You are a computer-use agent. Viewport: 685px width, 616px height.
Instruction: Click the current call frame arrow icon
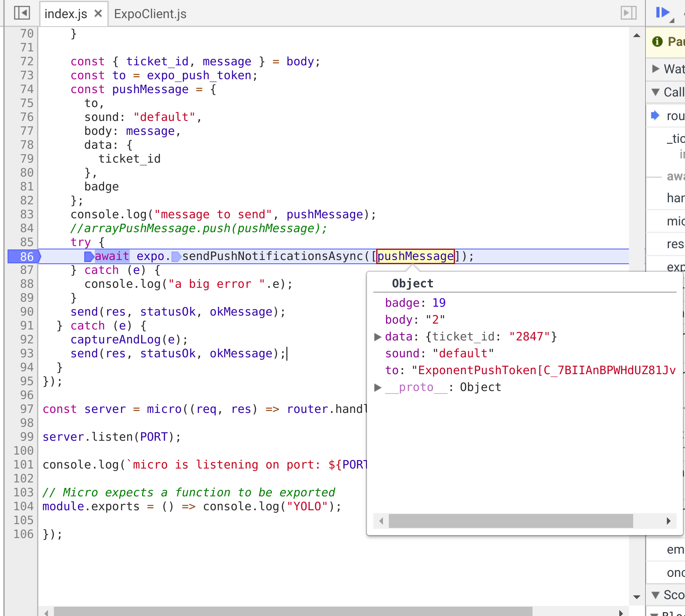coord(655,115)
